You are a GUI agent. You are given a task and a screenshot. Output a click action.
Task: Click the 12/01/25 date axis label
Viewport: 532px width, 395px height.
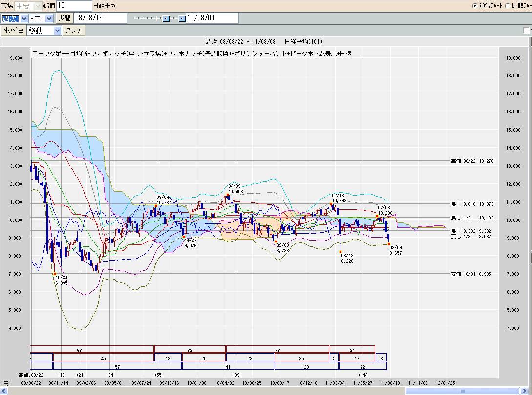coord(445,383)
